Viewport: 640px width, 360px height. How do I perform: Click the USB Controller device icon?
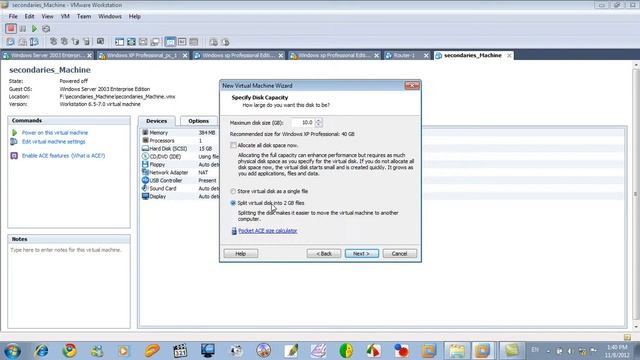point(145,180)
